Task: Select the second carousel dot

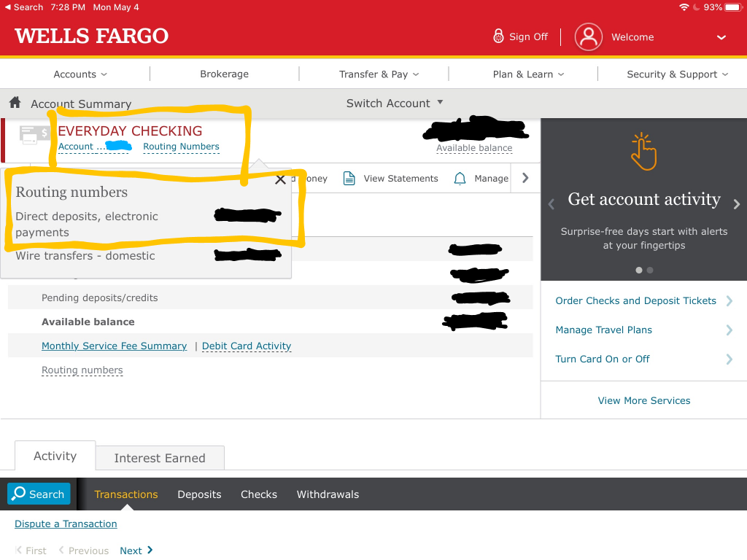Action: 650,270
